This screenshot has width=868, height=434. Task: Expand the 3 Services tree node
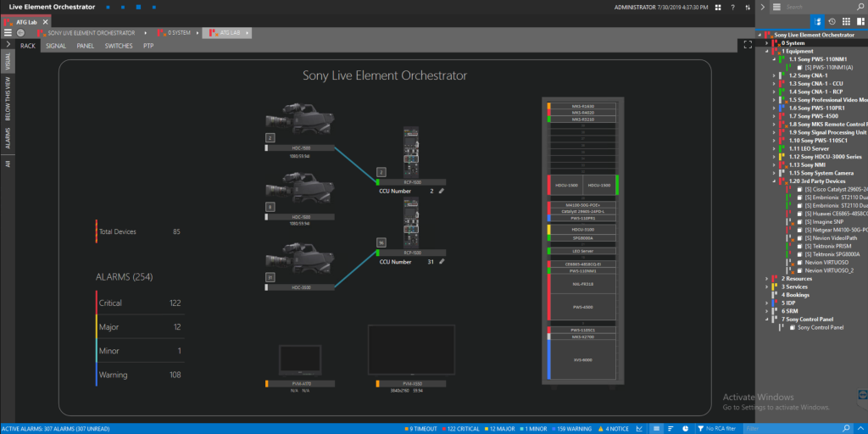[766, 287]
